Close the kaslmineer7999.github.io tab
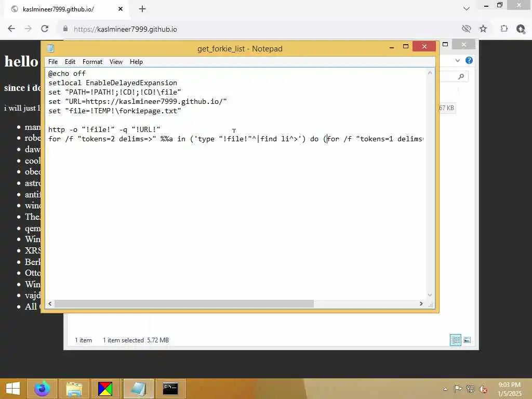Viewport: 532px width, 399px height. (121, 9)
